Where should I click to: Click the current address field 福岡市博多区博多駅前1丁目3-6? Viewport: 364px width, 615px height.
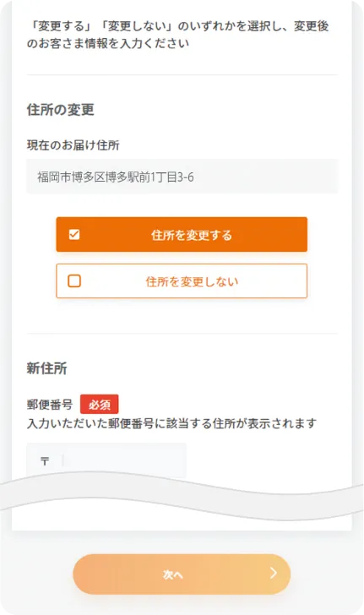[x=182, y=177]
